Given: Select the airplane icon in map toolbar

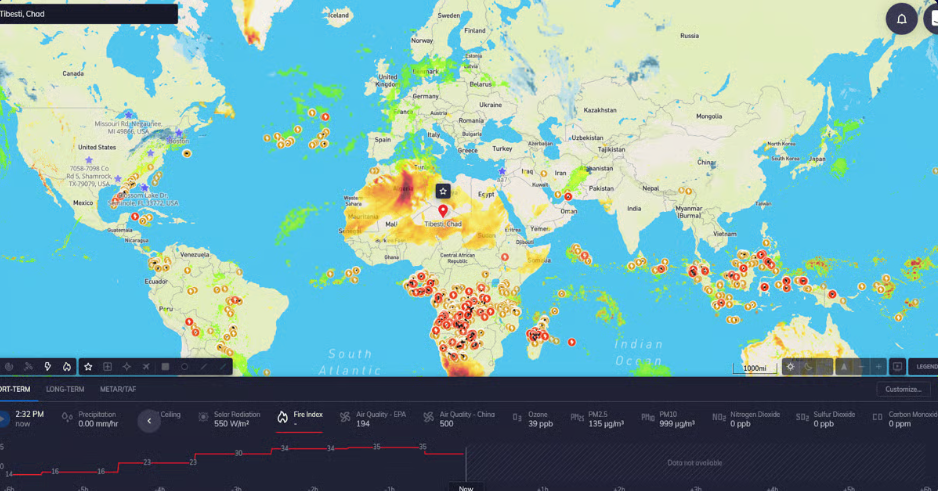Looking at the screenshot, I should point(146,367).
